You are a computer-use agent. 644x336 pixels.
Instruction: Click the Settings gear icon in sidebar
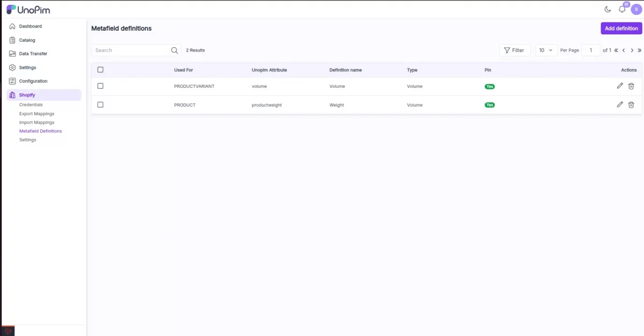[12, 68]
